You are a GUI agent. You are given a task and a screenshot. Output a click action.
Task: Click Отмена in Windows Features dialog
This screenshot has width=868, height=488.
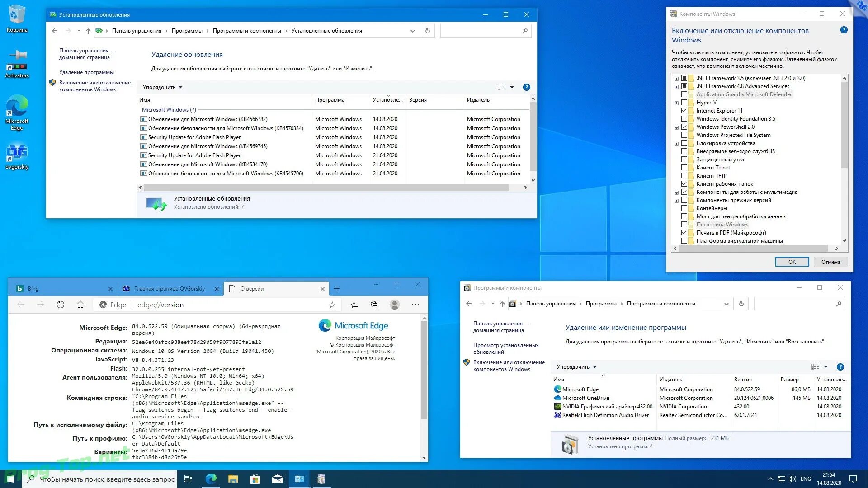(830, 262)
